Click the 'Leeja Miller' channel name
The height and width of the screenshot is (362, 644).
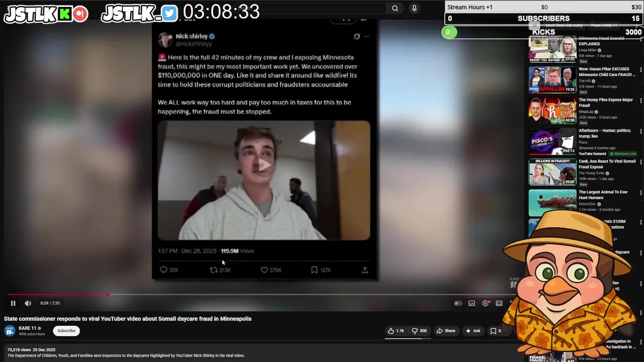coord(588,50)
